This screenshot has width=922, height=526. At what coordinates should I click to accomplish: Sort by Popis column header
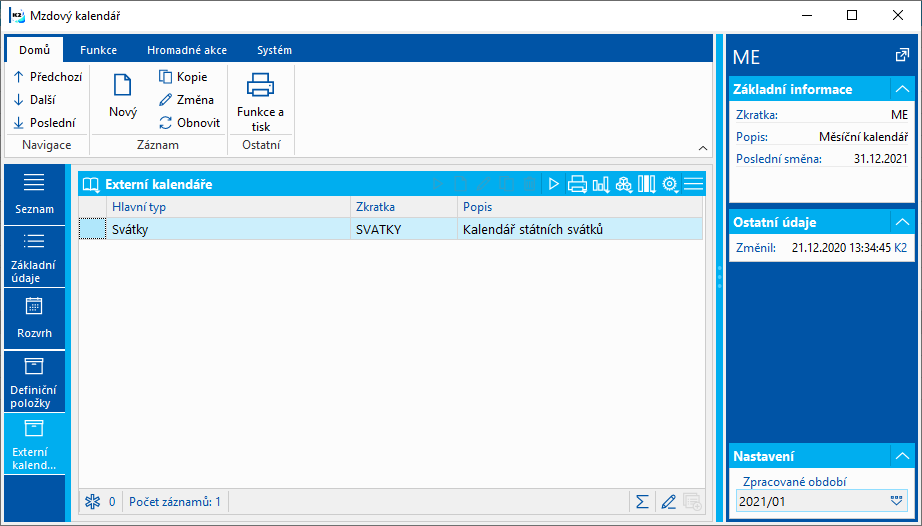(x=580, y=207)
